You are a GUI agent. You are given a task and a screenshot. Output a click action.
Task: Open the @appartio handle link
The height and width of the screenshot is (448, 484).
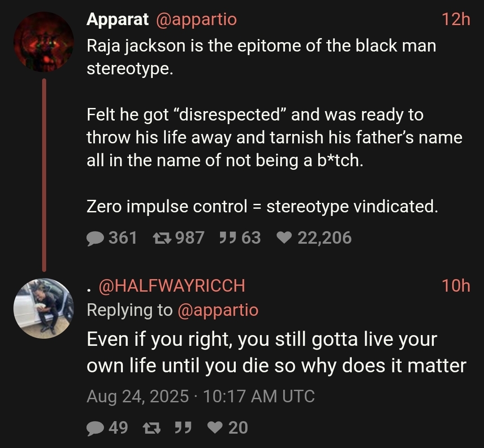point(196,19)
